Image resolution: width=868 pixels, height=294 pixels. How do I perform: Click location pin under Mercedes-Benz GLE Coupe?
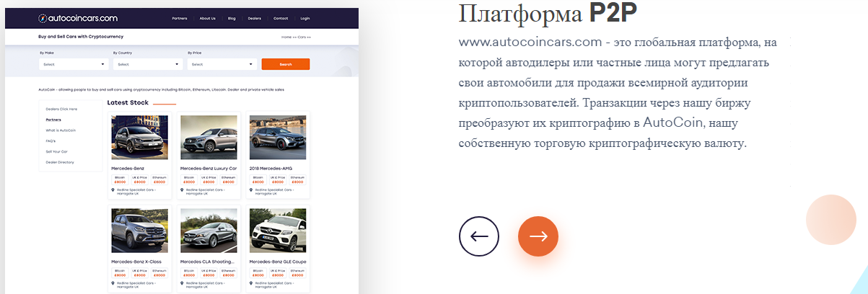[x=251, y=283]
